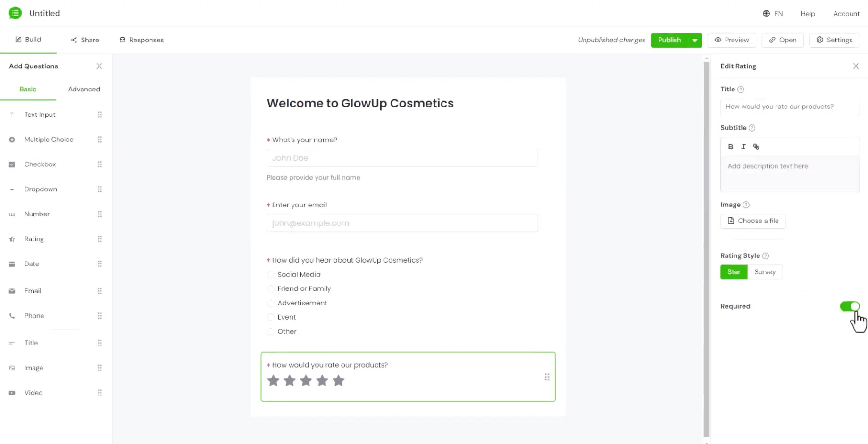Viewport: 868px width, 444px height.
Task: Click drag handle next to Text Input
Action: click(100, 115)
